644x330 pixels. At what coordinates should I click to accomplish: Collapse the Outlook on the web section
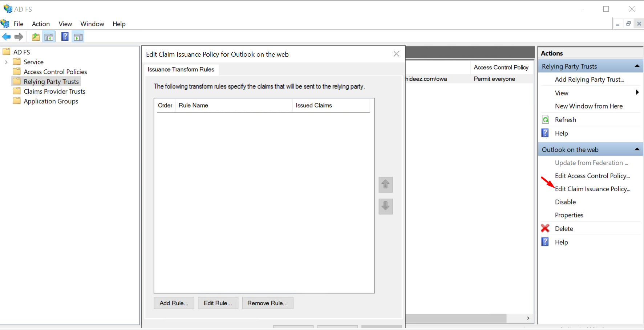point(637,149)
